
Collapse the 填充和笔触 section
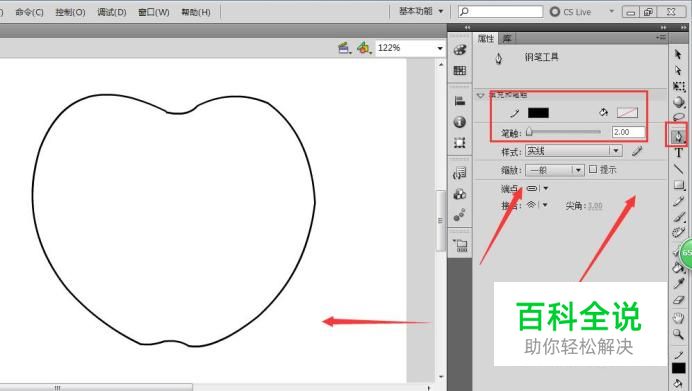pyautogui.click(x=481, y=95)
